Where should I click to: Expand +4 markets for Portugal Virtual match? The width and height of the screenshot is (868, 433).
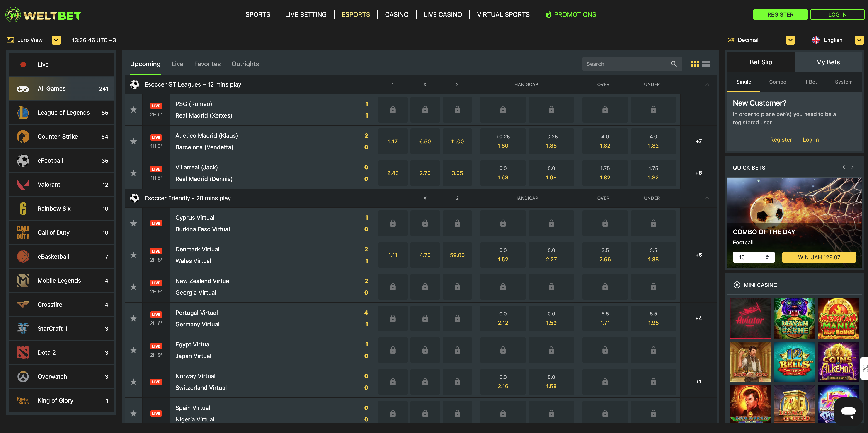(x=698, y=318)
